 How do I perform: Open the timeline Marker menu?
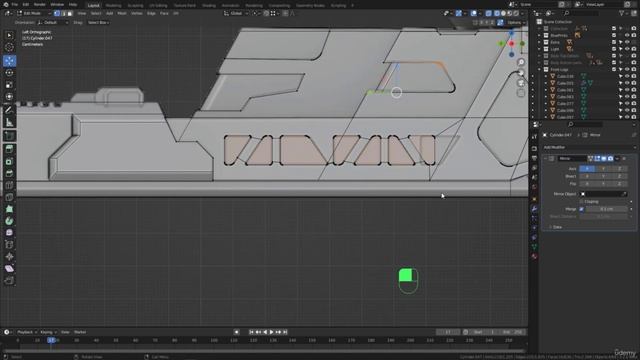[x=80, y=332]
